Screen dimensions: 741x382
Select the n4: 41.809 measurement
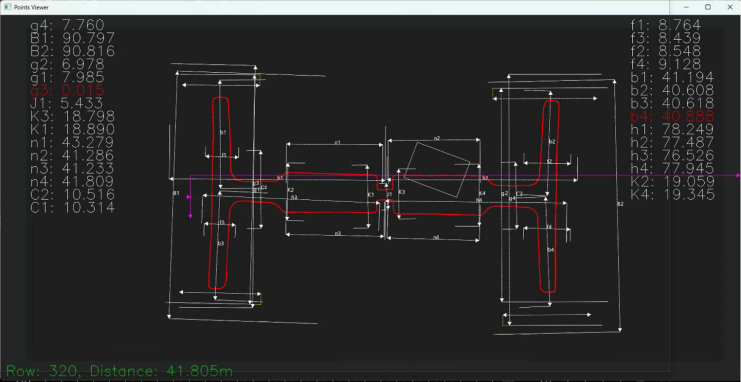point(72,182)
